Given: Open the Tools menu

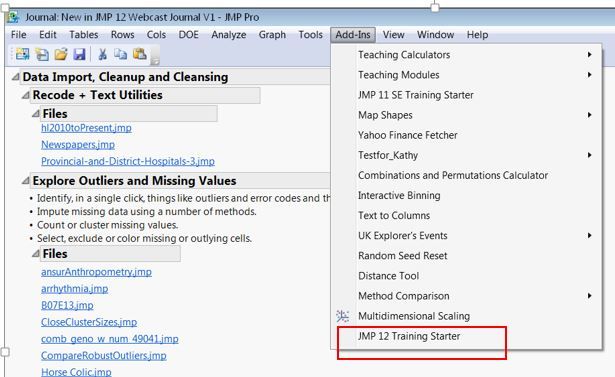Looking at the screenshot, I should (x=310, y=35).
